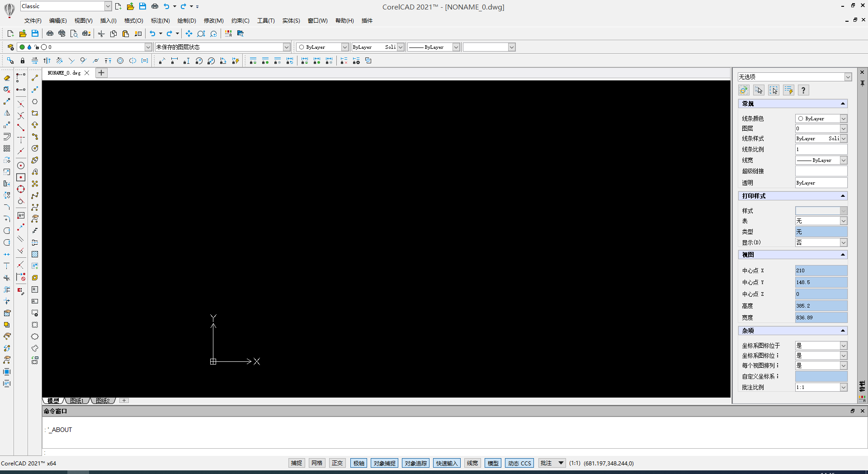Click the help question mark in properties panel
The image size is (868, 474).
tap(803, 90)
